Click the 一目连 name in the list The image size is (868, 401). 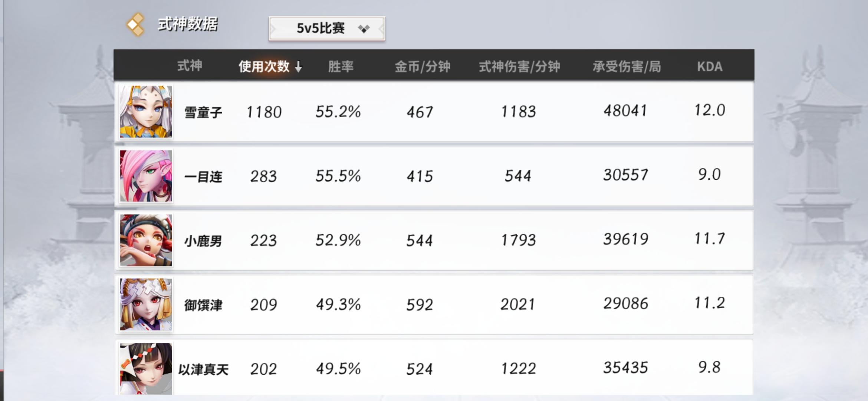pyautogui.click(x=203, y=176)
